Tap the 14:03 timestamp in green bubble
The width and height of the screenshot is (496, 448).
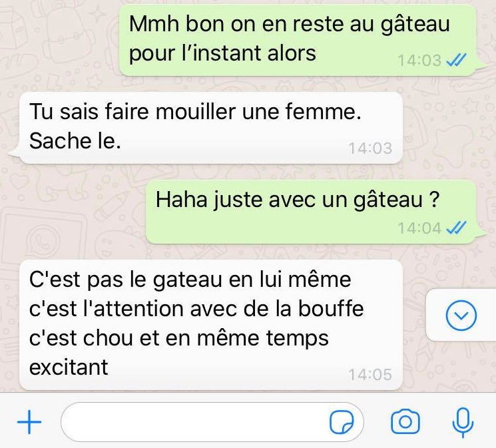pyautogui.click(x=419, y=61)
